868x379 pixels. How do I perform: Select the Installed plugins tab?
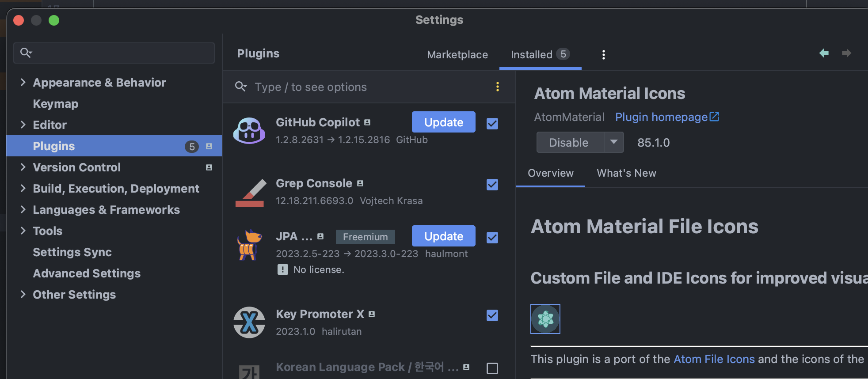[540, 55]
